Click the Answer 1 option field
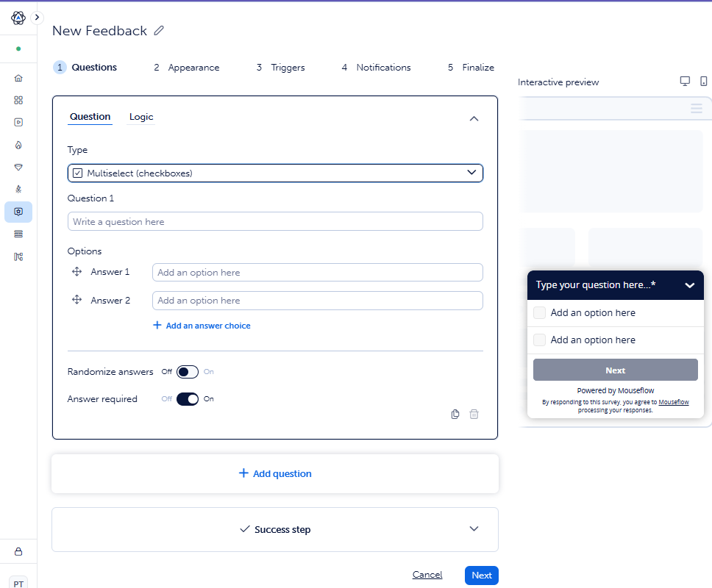 coord(318,273)
